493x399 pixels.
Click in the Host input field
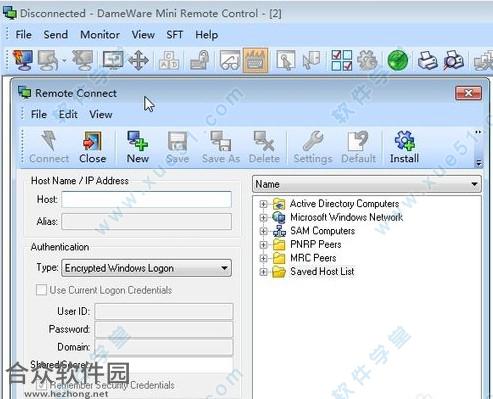click(146, 199)
